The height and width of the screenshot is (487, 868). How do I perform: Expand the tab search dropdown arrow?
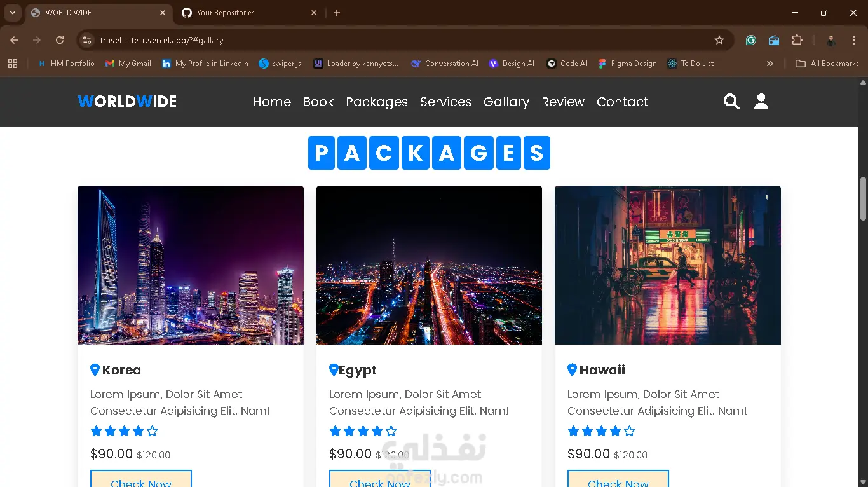[x=13, y=13]
